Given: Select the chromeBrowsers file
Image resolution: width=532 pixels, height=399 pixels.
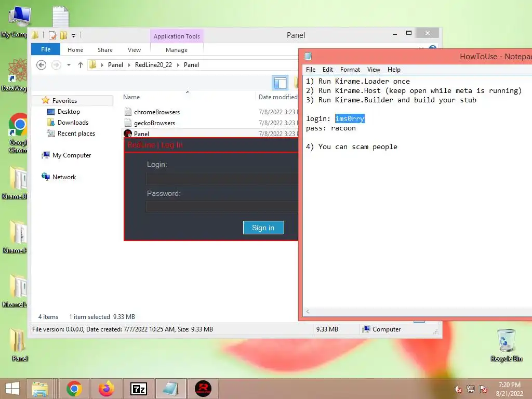Looking at the screenshot, I should (157, 112).
